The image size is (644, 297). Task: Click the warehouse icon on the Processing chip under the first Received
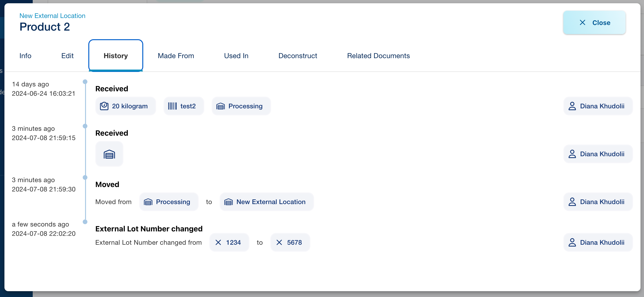(220, 106)
